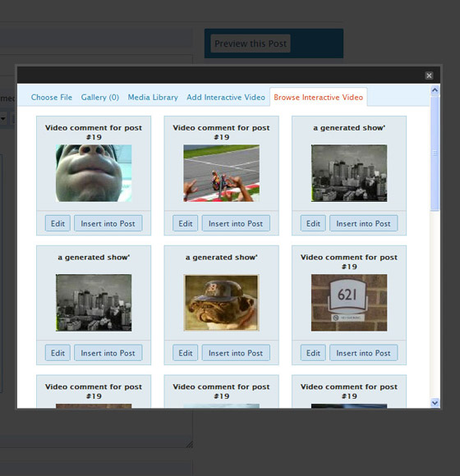Close the media dialog with X icon
460x476 pixels.
(x=429, y=76)
